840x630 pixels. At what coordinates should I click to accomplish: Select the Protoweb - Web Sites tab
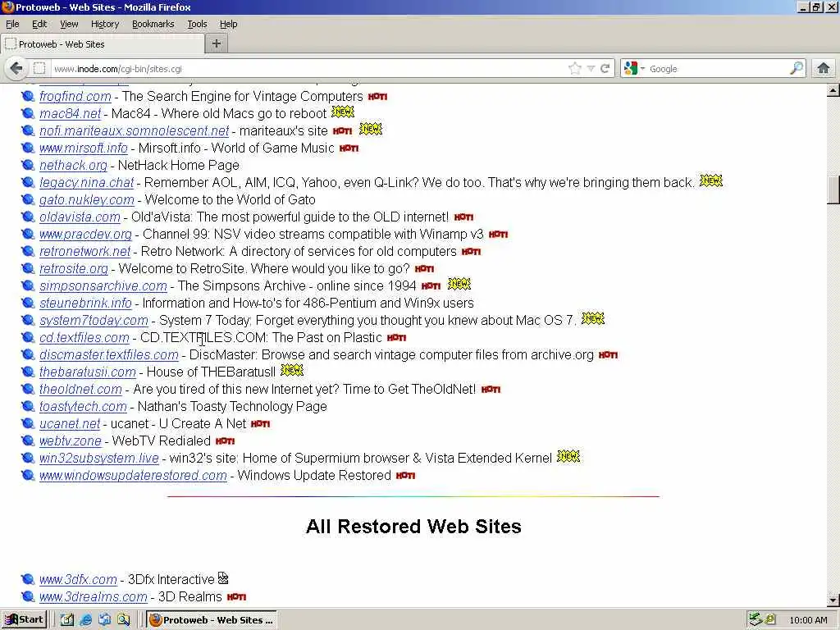pyautogui.click(x=103, y=44)
